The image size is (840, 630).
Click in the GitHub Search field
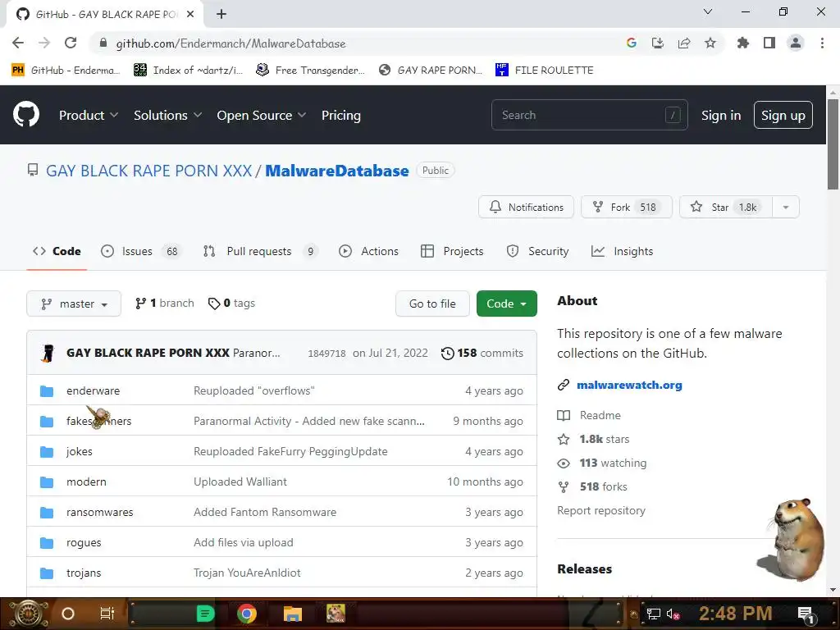589,115
